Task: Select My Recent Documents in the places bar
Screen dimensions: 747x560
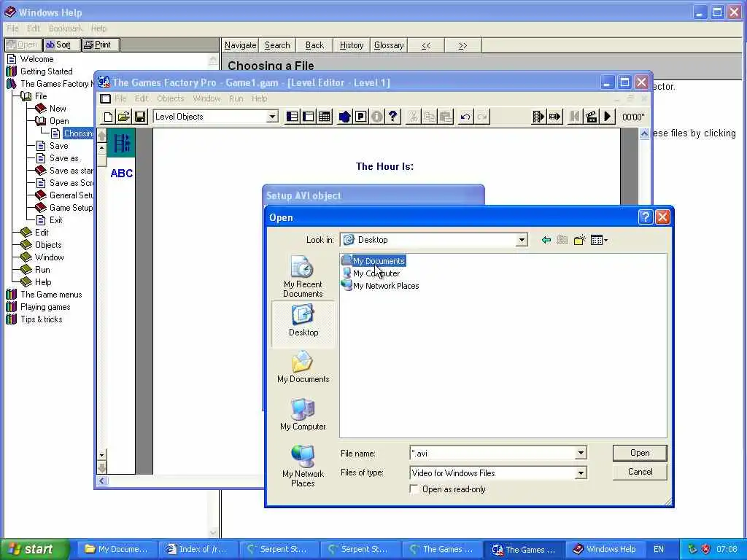Action: coord(303,276)
